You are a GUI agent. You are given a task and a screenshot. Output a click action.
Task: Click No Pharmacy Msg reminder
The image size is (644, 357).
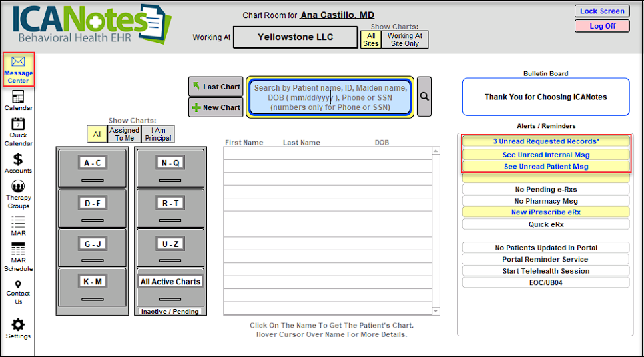(x=546, y=201)
